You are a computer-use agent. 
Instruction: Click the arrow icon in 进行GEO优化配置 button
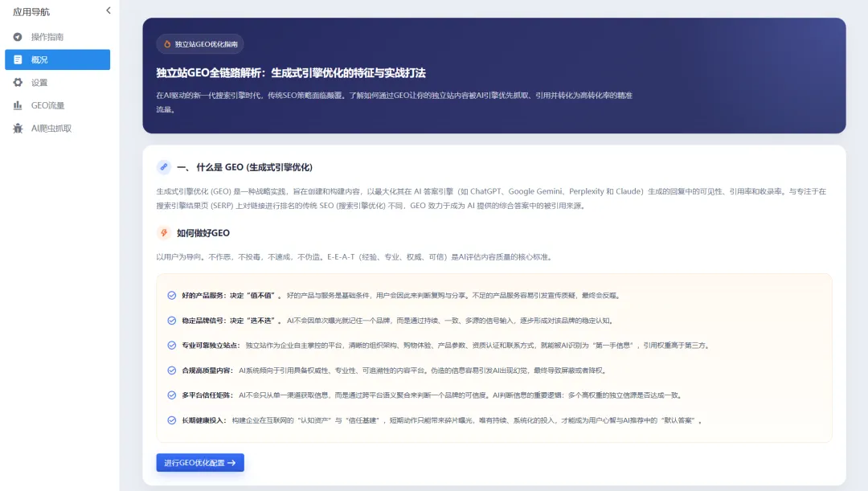coord(231,463)
